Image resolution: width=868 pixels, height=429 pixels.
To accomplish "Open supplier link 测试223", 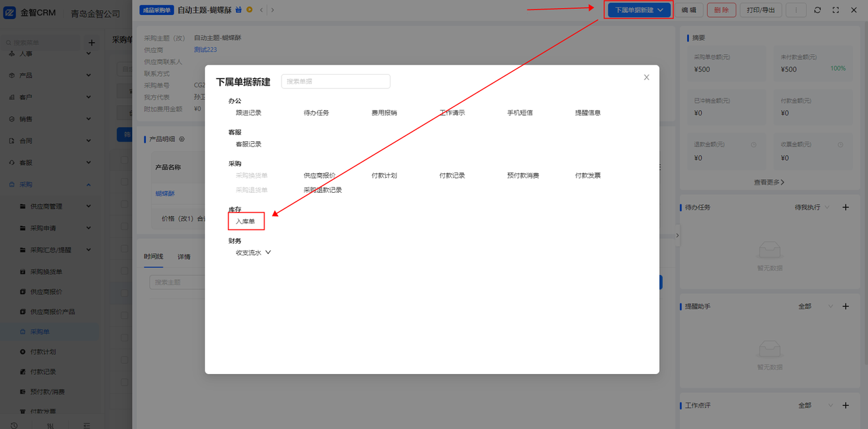I will (x=205, y=50).
